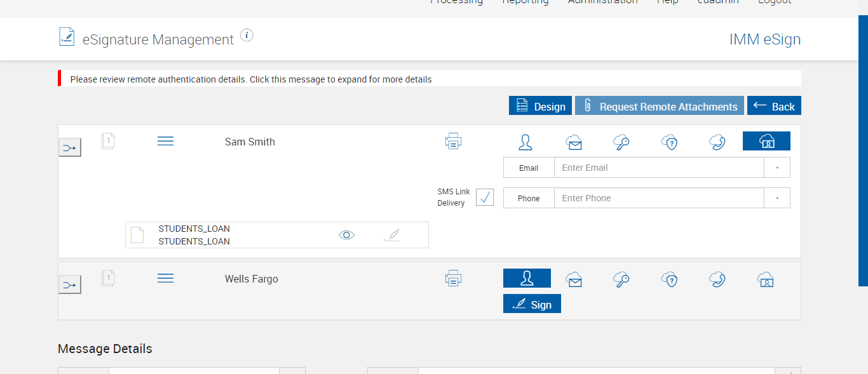Choose phone authentication icon for Wells Fargo

pos(717,279)
